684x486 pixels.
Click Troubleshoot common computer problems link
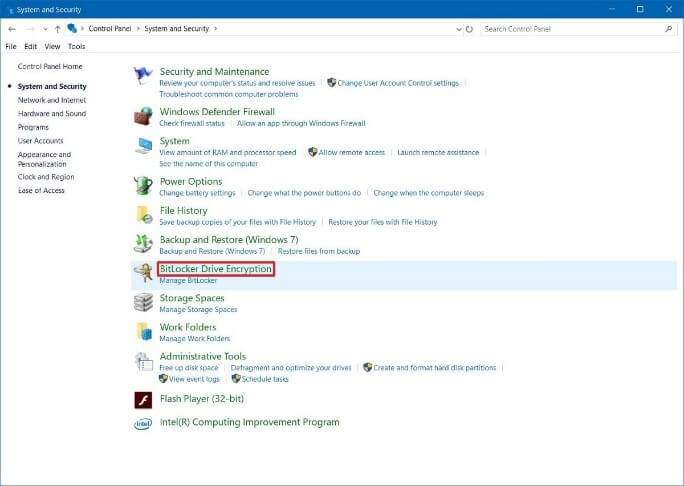pyautogui.click(x=229, y=94)
